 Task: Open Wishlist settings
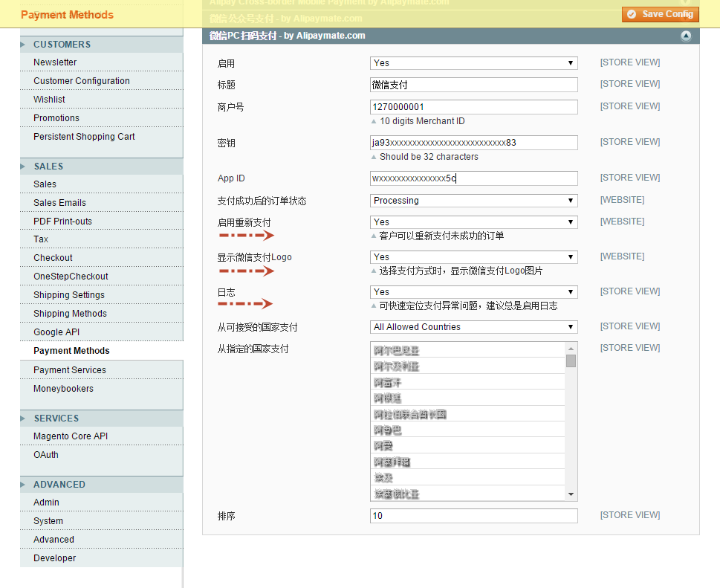pos(49,99)
